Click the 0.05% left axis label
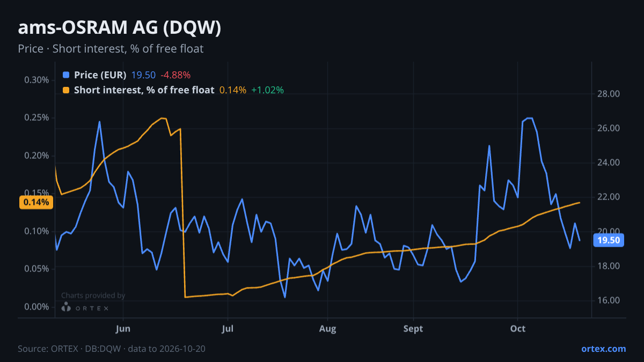This screenshot has width=644, height=362. click(36, 269)
